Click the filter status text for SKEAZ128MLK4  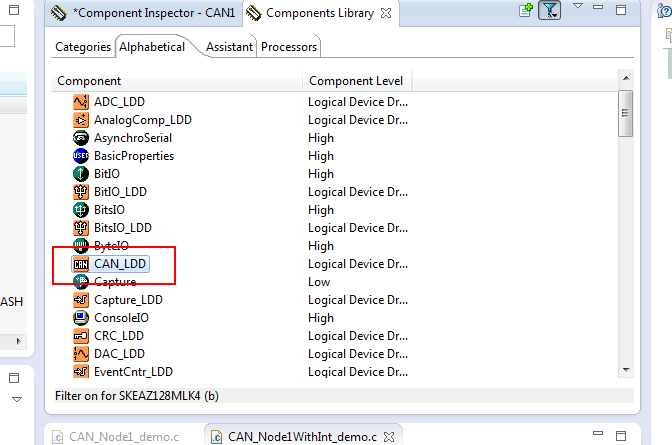pos(137,396)
